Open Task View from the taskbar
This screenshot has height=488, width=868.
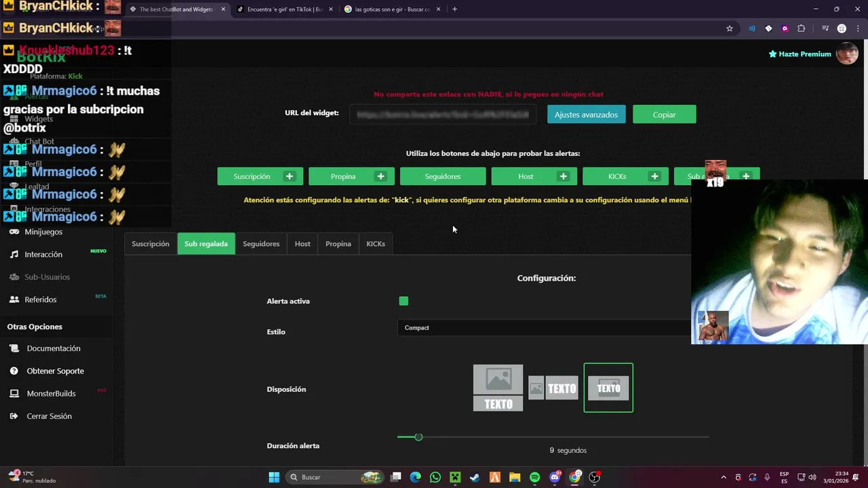click(x=396, y=477)
